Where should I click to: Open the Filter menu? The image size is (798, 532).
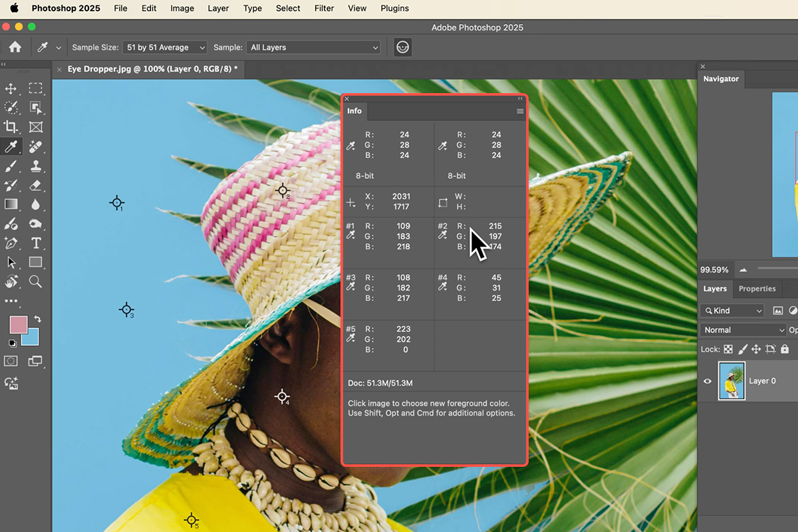pos(324,9)
